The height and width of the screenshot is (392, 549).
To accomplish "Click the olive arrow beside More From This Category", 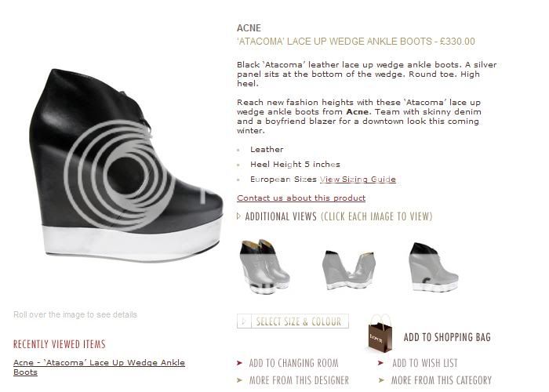I will tap(381, 380).
